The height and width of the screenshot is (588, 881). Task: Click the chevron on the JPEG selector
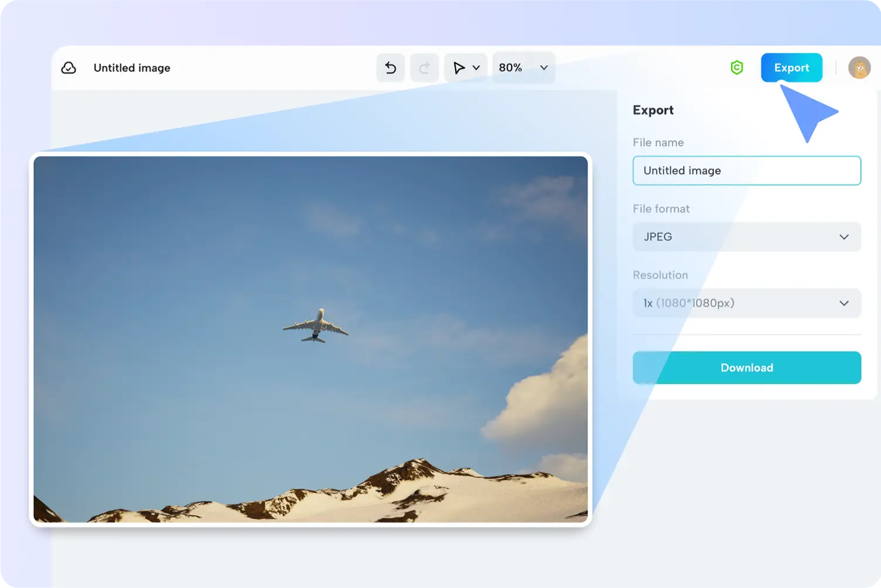click(844, 237)
